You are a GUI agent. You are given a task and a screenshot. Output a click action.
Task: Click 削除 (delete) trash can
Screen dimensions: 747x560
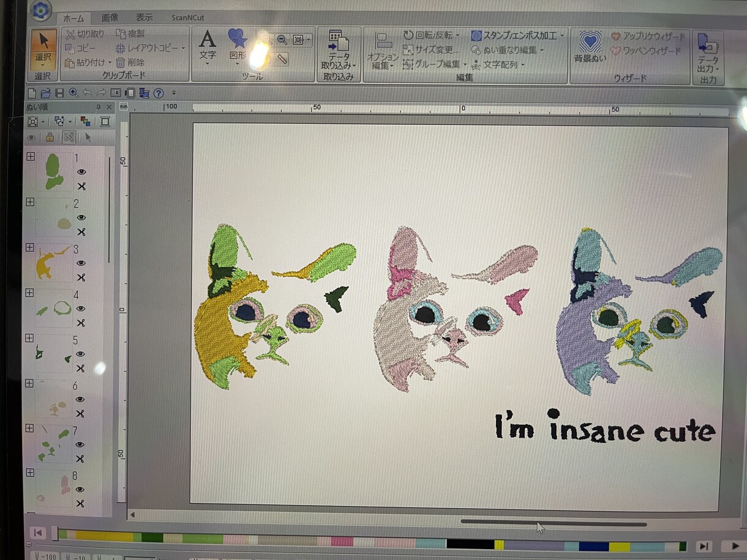[130, 62]
